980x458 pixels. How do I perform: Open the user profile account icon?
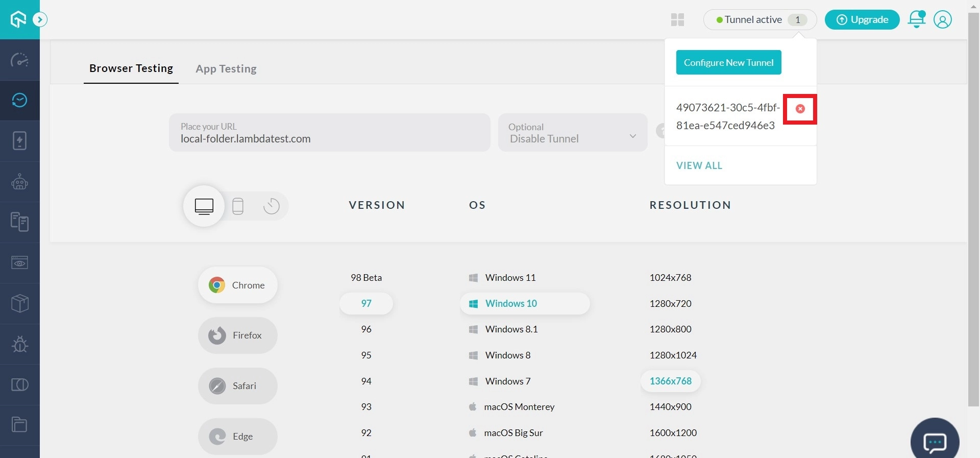point(942,19)
